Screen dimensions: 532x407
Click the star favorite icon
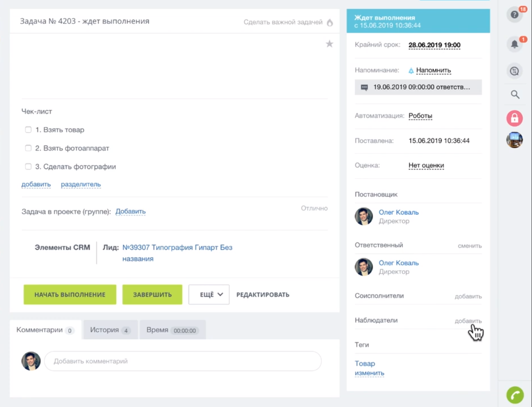tap(329, 44)
